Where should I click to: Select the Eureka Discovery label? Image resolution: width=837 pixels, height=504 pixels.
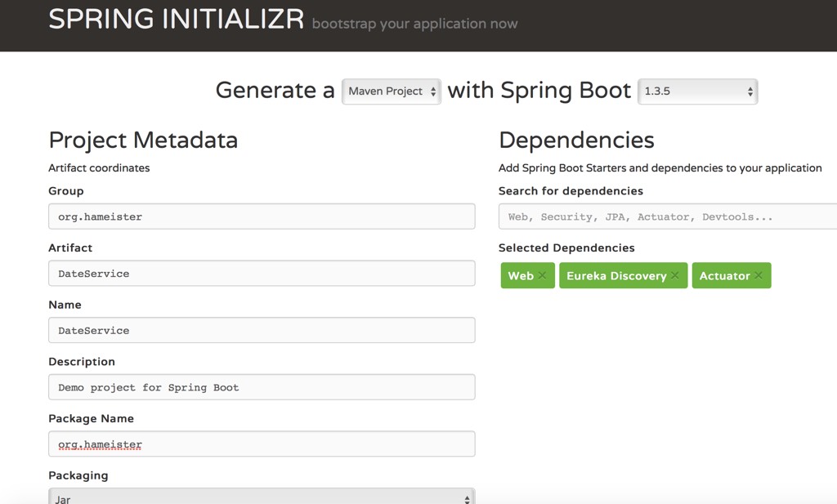615,276
